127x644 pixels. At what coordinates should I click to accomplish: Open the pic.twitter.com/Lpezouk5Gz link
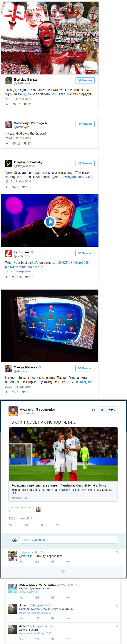click(24, 267)
